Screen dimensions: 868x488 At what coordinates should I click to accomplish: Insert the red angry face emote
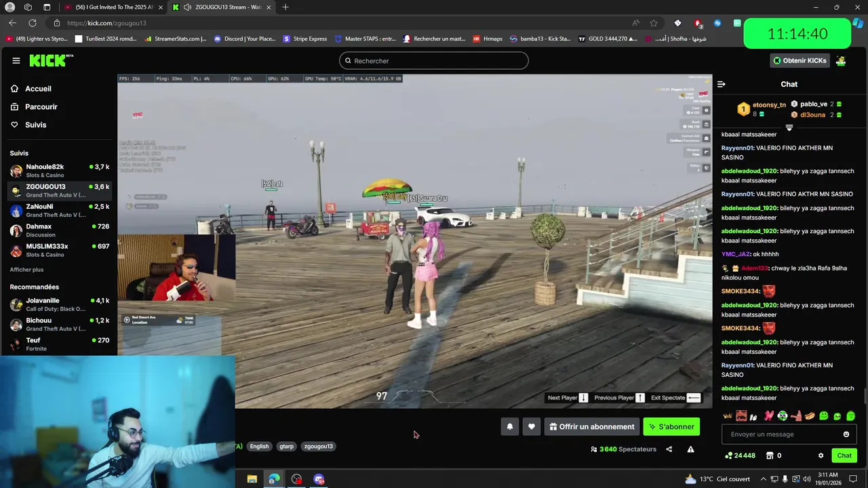click(741, 416)
